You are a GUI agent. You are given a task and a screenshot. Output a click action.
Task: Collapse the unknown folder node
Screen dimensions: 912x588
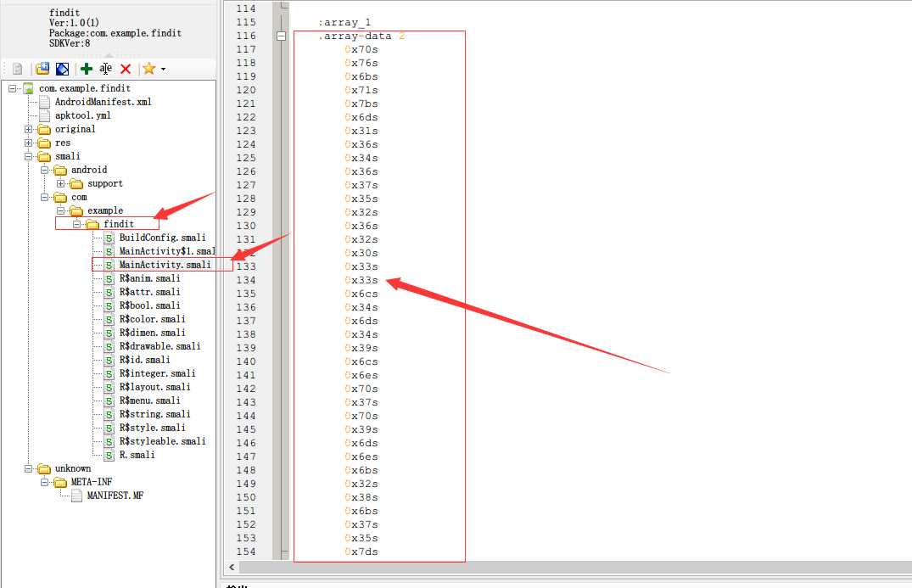[x=28, y=468]
